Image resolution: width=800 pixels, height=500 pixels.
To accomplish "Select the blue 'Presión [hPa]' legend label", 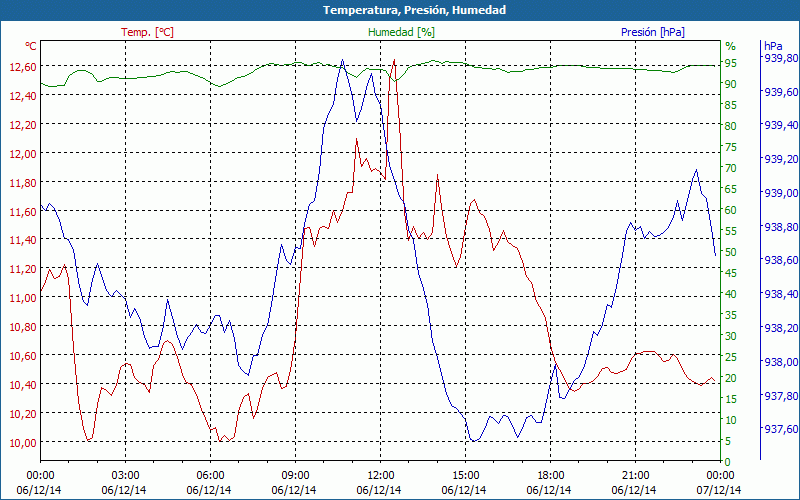I will (x=653, y=32).
